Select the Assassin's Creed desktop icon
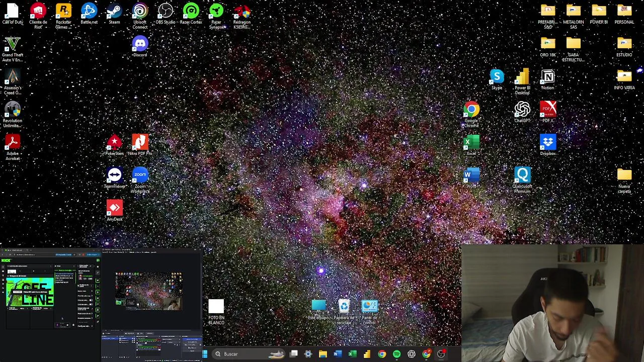 13,82
